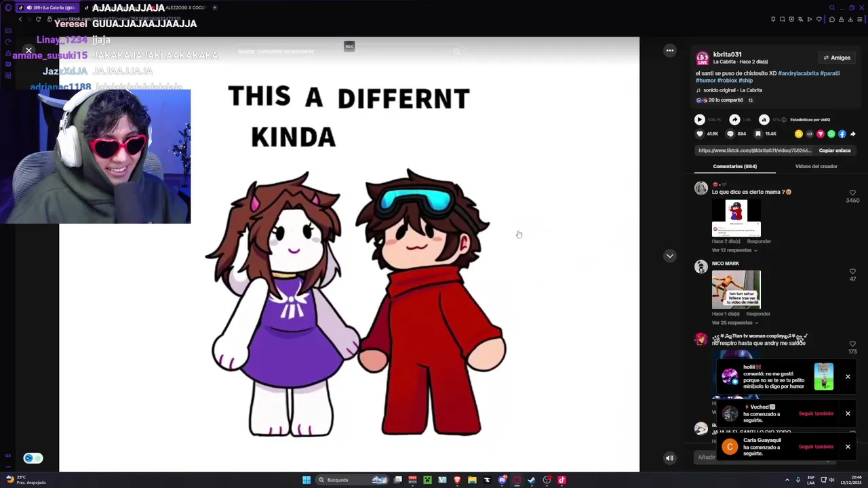The image size is (868, 488).
Task: Close the video viewer with the X icon
Action: [28, 50]
